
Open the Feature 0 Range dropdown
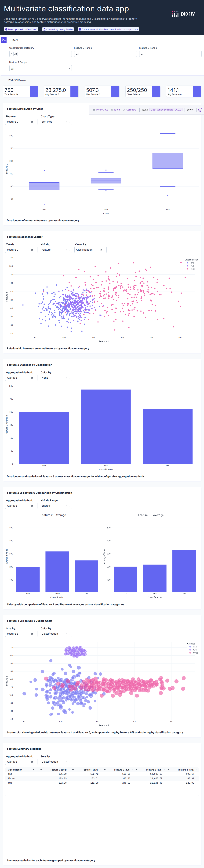[105, 54]
